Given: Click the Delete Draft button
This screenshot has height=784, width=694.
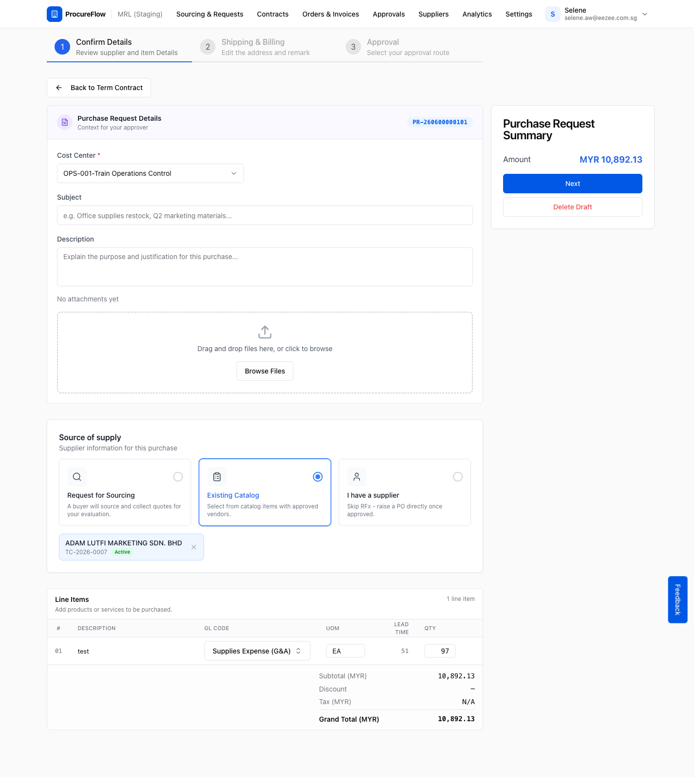Looking at the screenshot, I should click(573, 207).
